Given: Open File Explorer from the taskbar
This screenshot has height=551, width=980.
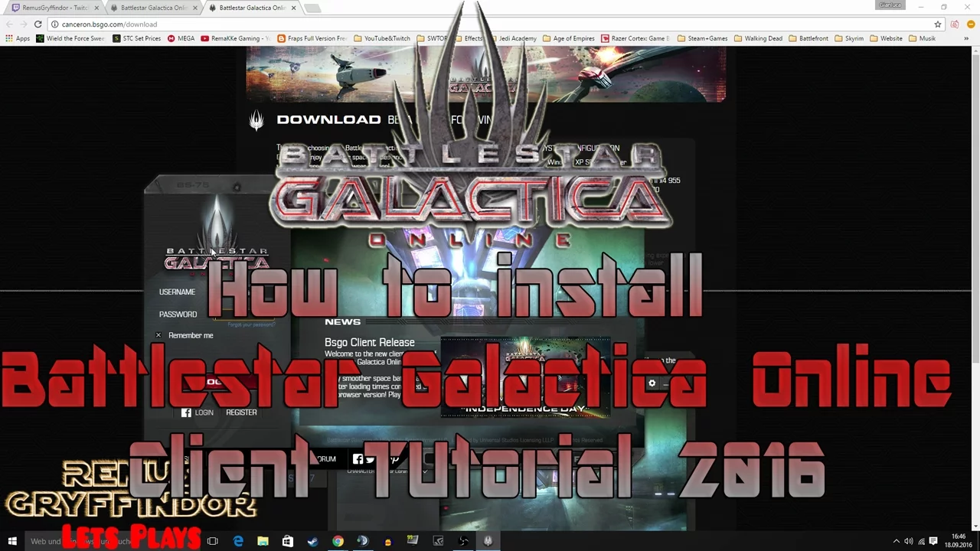Looking at the screenshot, I should 263,542.
